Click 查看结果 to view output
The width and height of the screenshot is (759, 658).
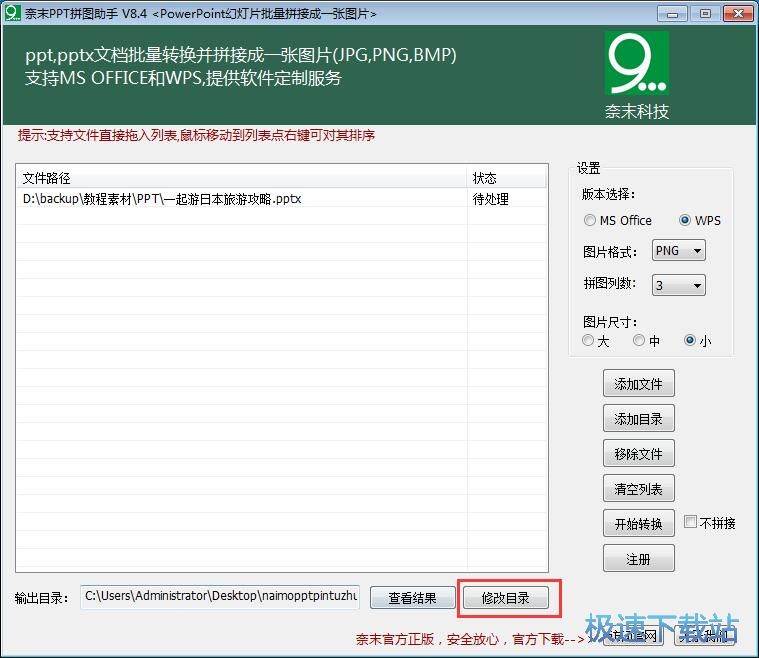412,598
